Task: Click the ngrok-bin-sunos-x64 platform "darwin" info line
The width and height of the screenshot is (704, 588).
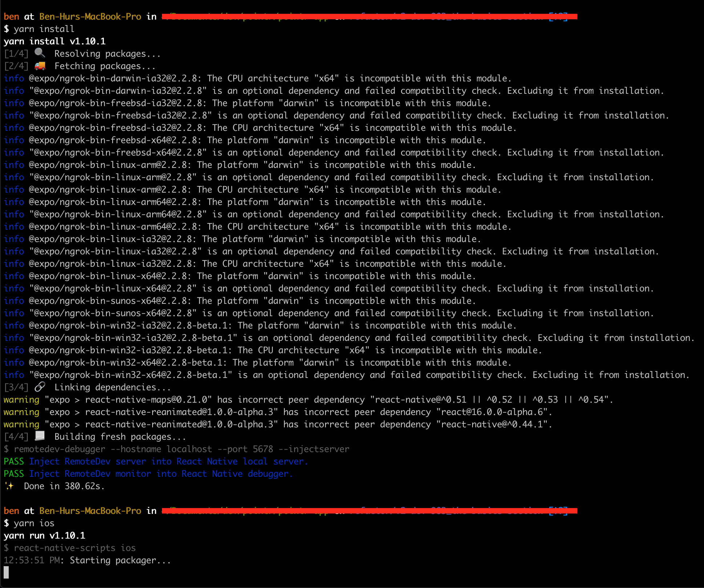Action: point(240,301)
